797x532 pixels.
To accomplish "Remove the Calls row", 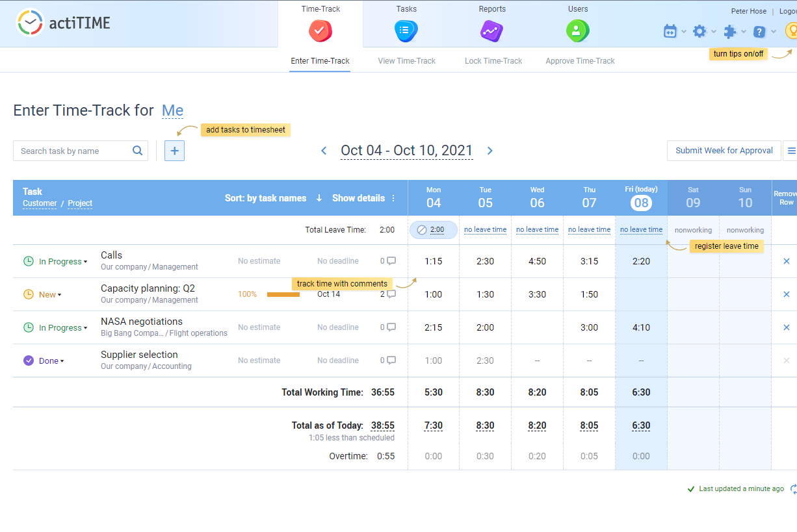I will point(787,261).
